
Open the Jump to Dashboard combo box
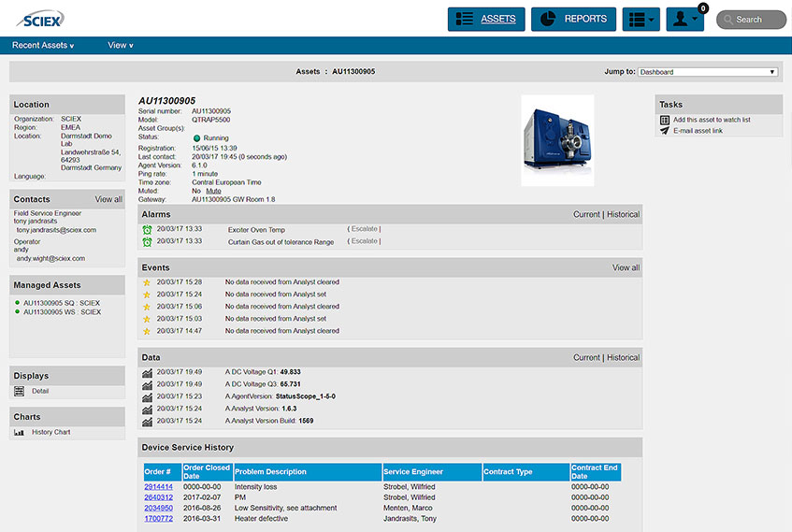pyautogui.click(x=708, y=71)
